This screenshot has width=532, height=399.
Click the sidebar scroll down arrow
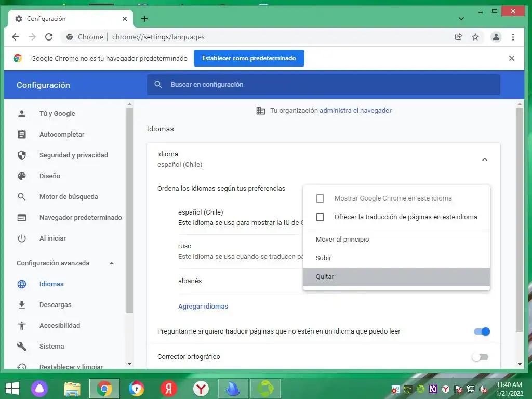129,364
